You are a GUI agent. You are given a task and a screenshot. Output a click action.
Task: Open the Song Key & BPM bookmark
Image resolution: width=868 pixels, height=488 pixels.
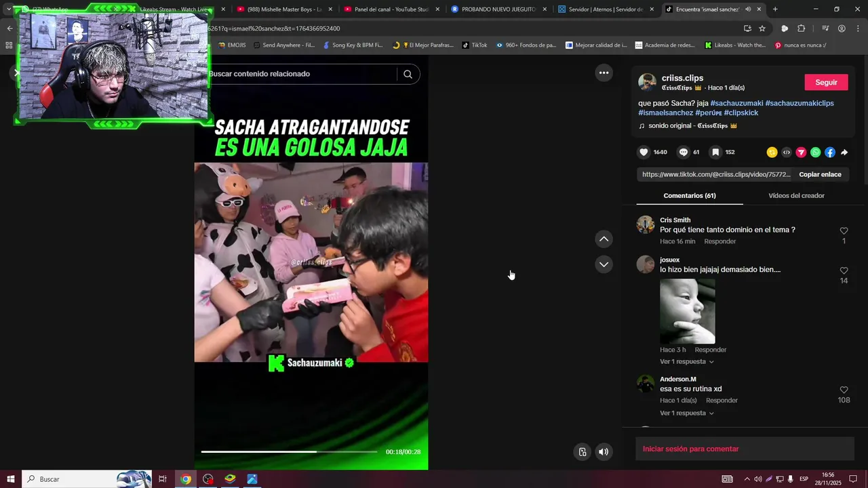(353, 45)
